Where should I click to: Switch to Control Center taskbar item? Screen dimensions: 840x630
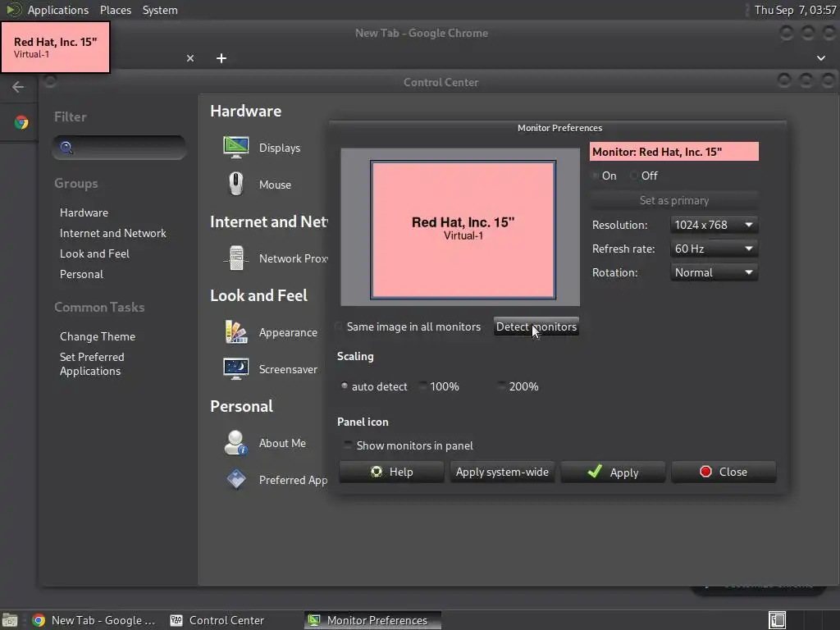(217, 620)
